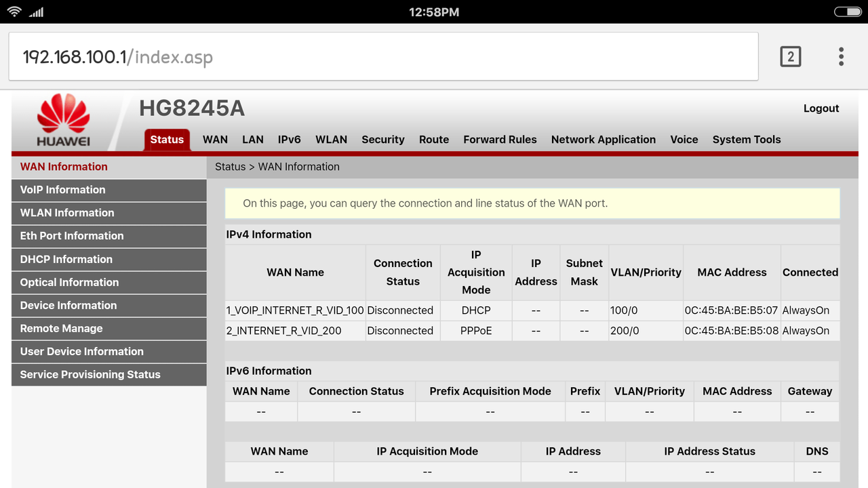Select the 2_INTERNET_R_VID_200 WAN entry
This screenshot has width=868, height=488.
pyautogui.click(x=284, y=331)
